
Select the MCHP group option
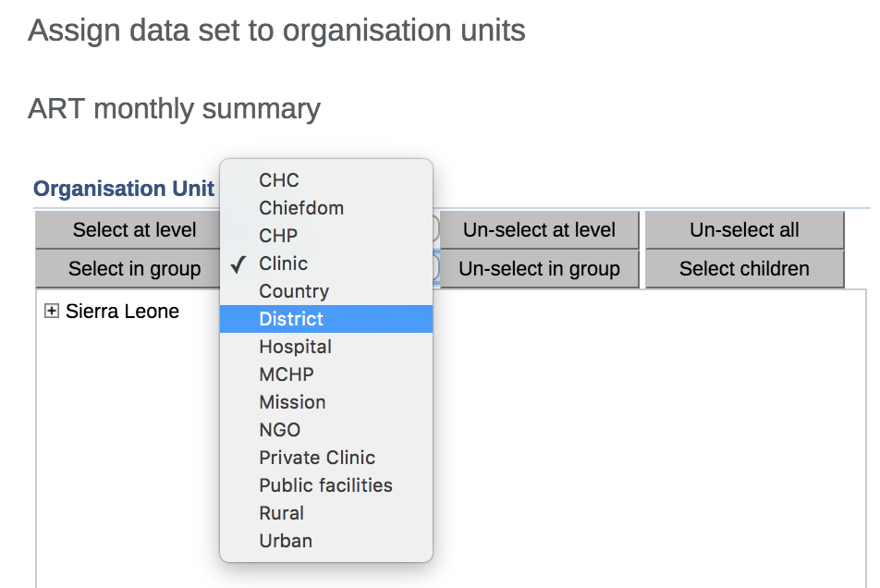287,374
